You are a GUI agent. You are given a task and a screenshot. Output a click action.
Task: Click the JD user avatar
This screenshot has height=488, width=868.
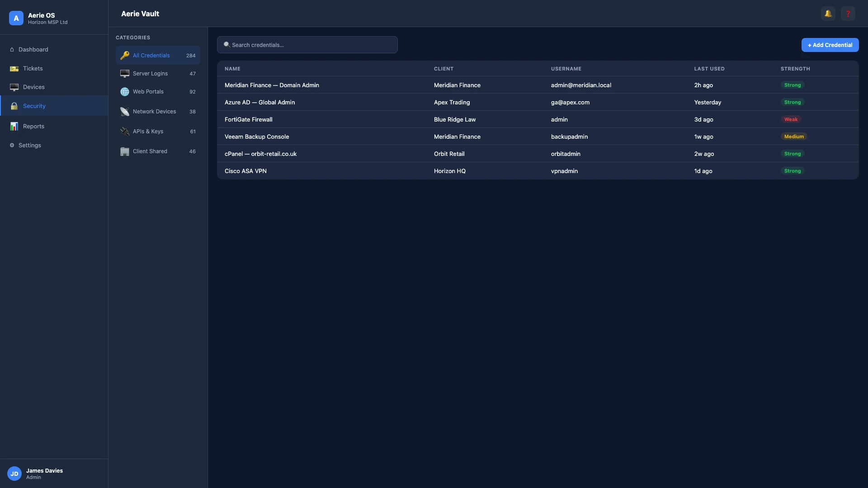tap(14, 474)
